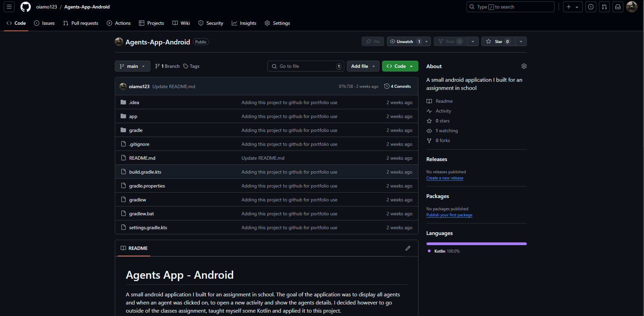Edit README with the pencil icon

[x=408, y=248]
